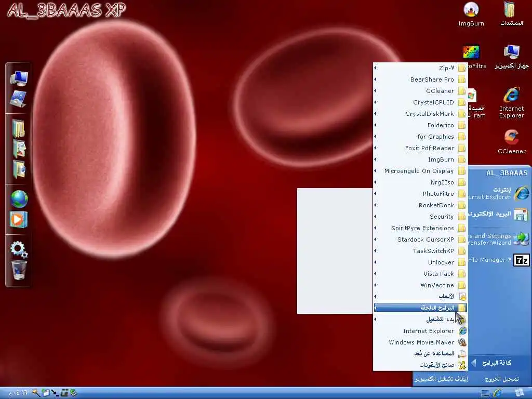Open the الألعاب games submenu
Viewport: 532px width, 399px height.
point(420,297)
